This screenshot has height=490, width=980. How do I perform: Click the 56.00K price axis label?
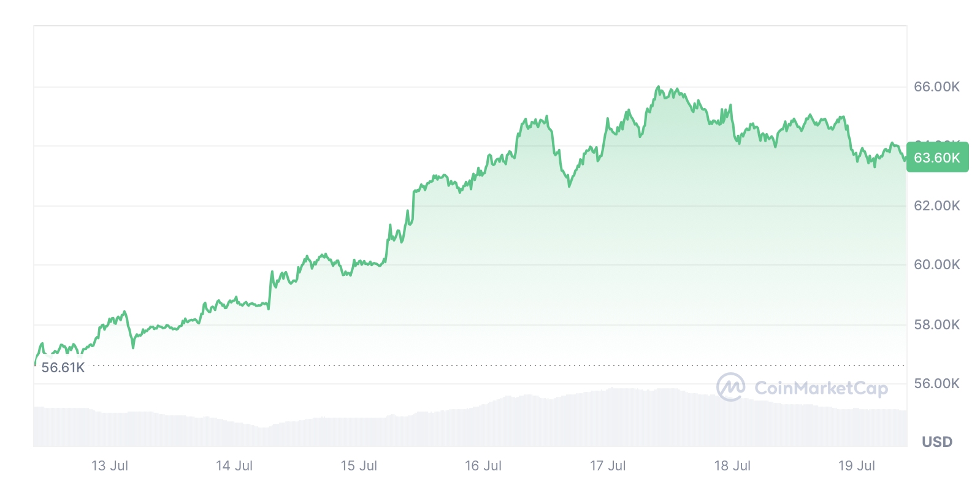936,383
